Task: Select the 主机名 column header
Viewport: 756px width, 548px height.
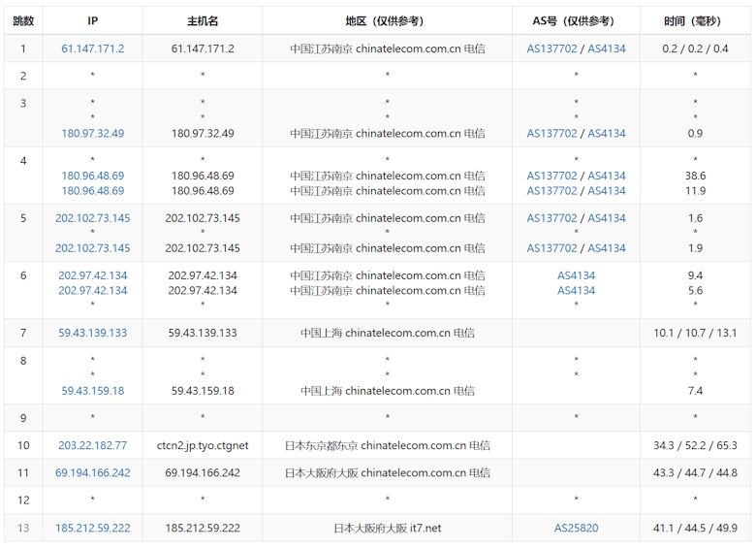Action: (203, 20)
